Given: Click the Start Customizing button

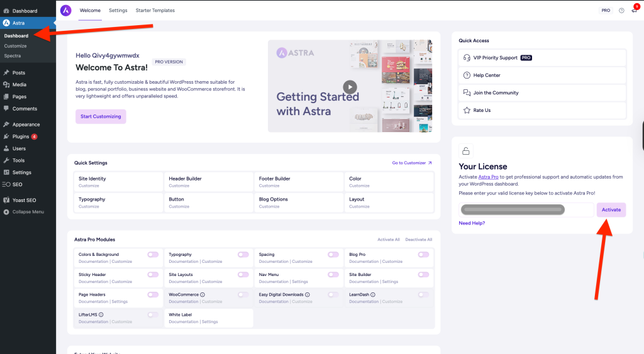Looking at the screenshot, I should coord(101,116).
